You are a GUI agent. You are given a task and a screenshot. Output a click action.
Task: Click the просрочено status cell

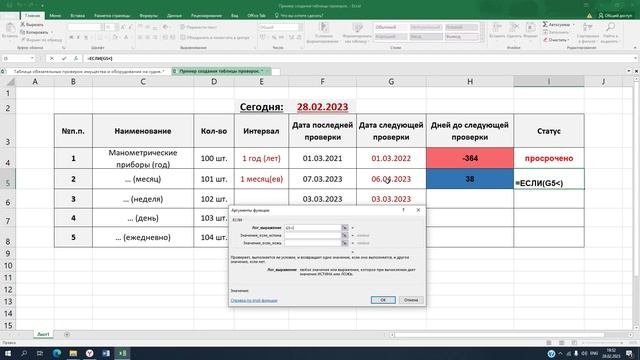pyautogui.click(x=549, y=158)
